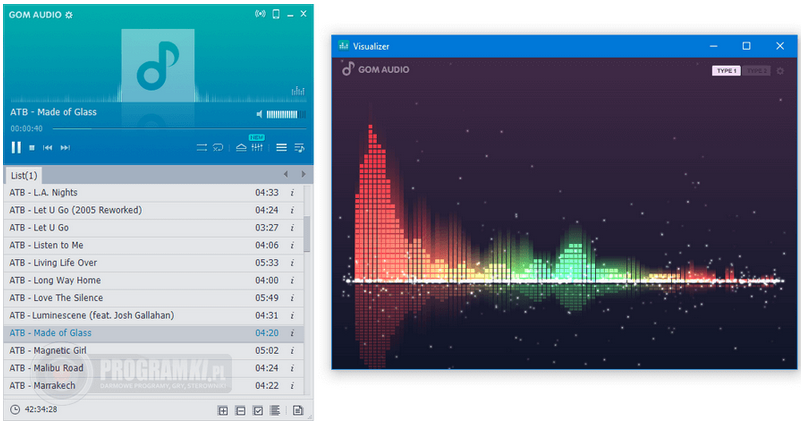Switch Visualizer to TYPE 2
801x426 pixels.
point(756,70)
